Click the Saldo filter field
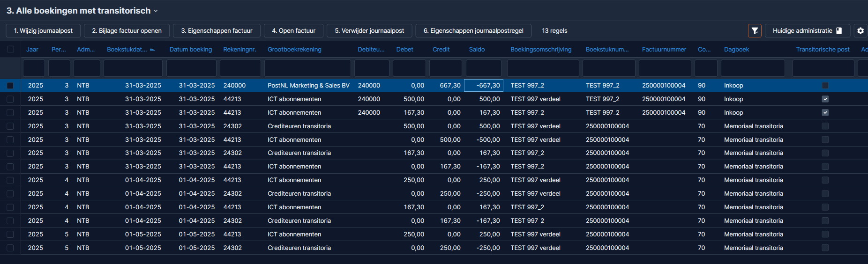The width and height of the screenshot is (868, 264). (x=484, y=68)
